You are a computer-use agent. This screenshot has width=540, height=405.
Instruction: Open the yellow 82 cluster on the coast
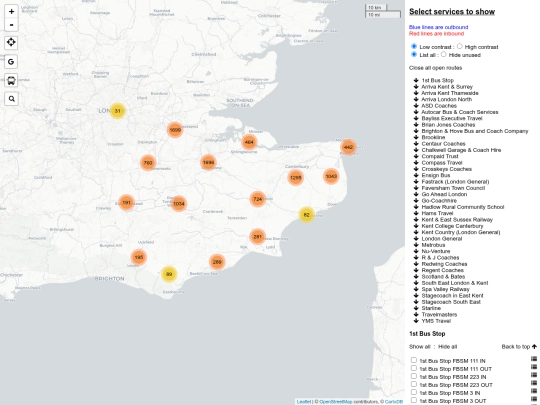click(x=307, y=215)
